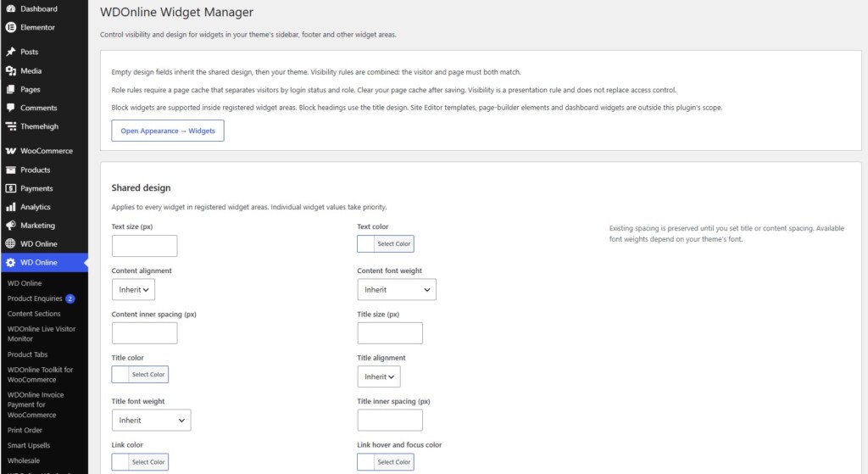Image resolution: width=868 pixels, height=474 pixels.
Task: Expand the Content font weight dropdown
Action: (x=397, y=290)
